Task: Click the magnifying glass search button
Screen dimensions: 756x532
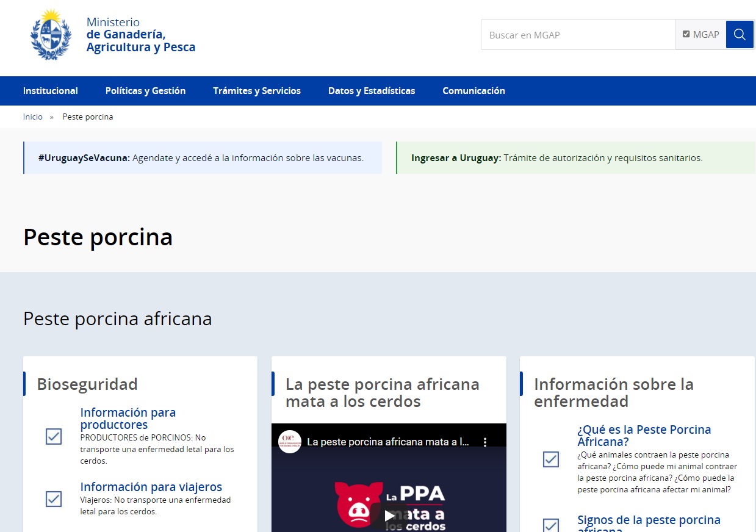Action: [x=740, y=35]
